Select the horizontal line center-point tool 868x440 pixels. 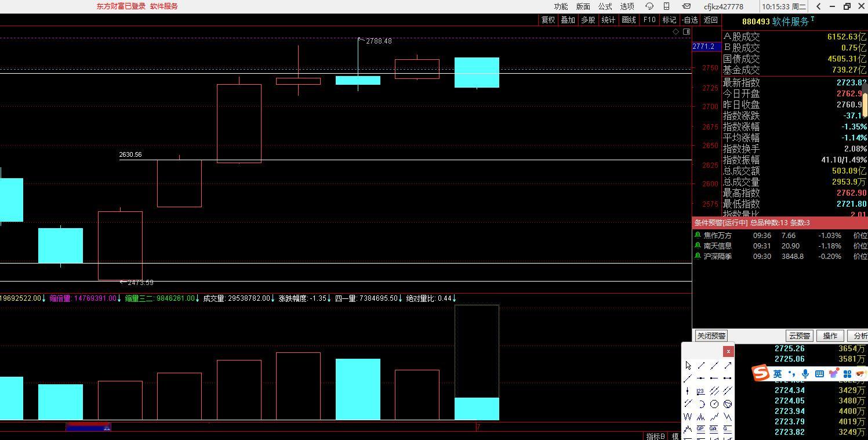(x=701, y=378)
